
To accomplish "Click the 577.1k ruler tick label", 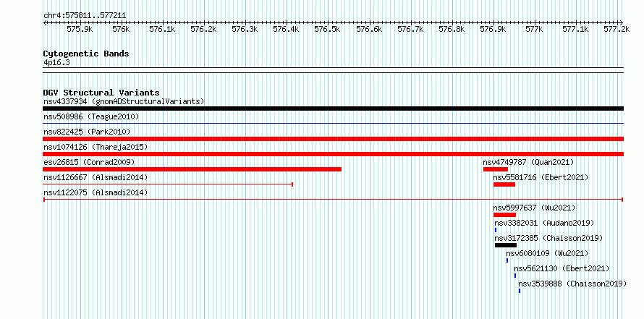I will 575,29.
